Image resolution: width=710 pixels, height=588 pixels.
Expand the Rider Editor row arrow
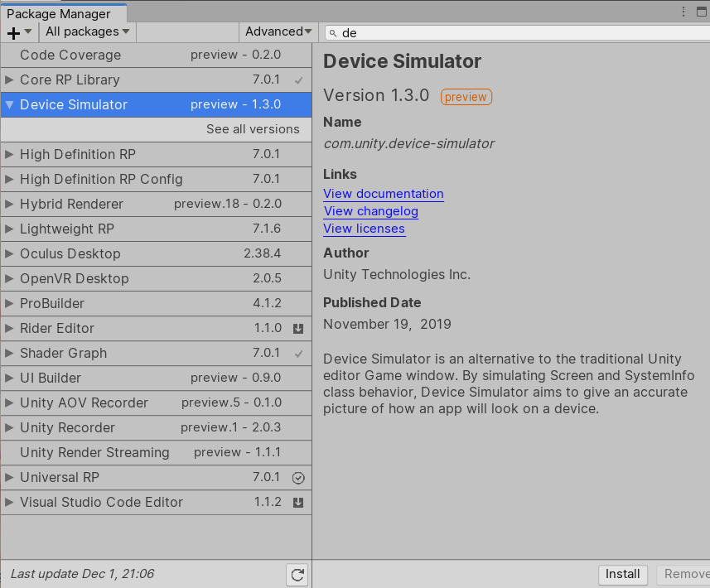point(9,329)
